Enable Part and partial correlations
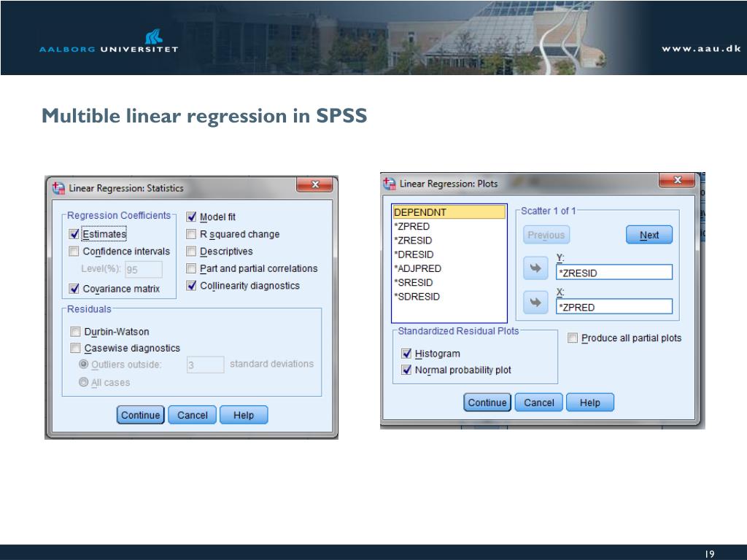The image size is (747, 560). click(191, 268)
